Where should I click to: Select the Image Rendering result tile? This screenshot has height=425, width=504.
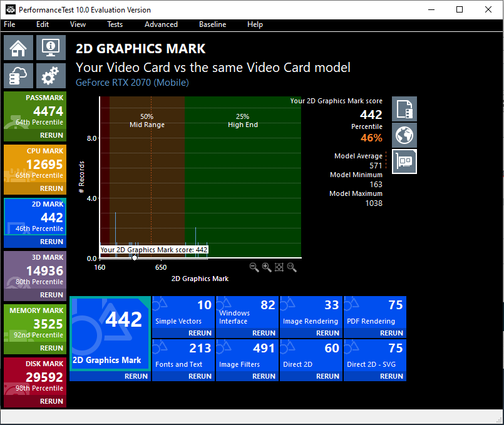311,312
